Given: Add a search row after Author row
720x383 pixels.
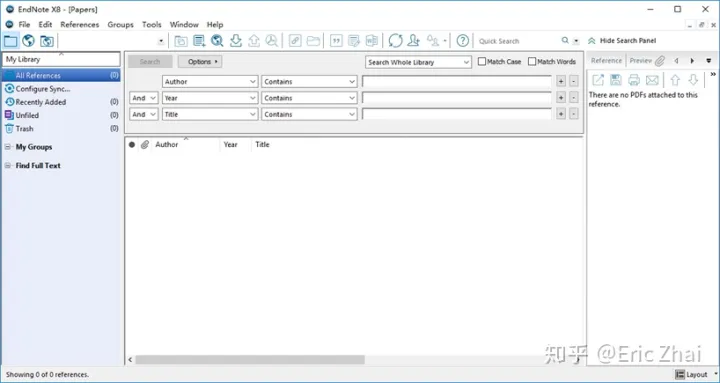Looking at the screenshot, I should pos(561,82).
